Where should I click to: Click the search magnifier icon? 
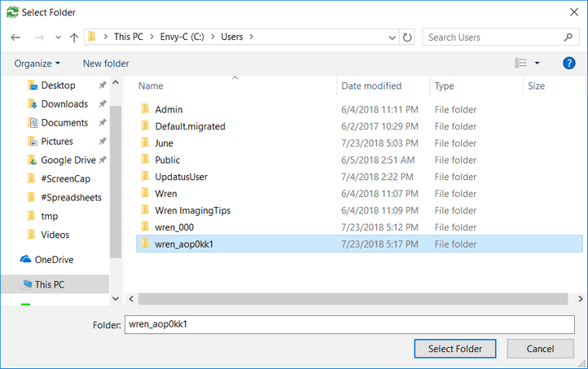(569, 37)
